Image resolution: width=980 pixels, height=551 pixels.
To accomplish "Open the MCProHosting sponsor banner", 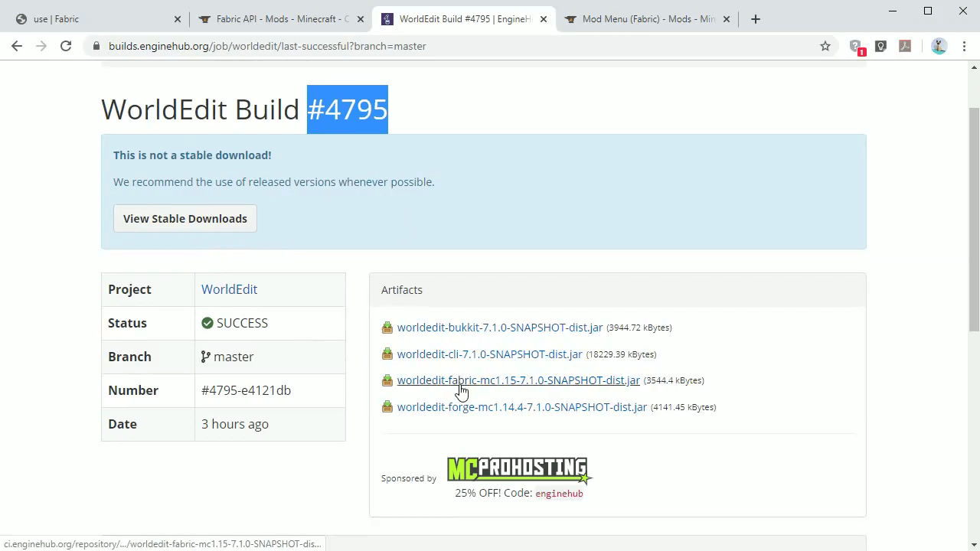I will coord(519,470).
